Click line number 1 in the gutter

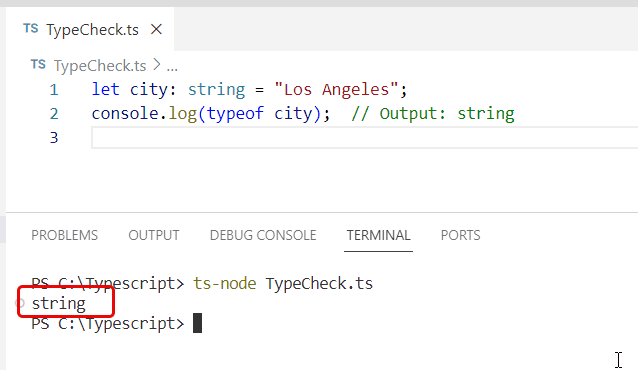pyautogui.click(x=54, y=90)
